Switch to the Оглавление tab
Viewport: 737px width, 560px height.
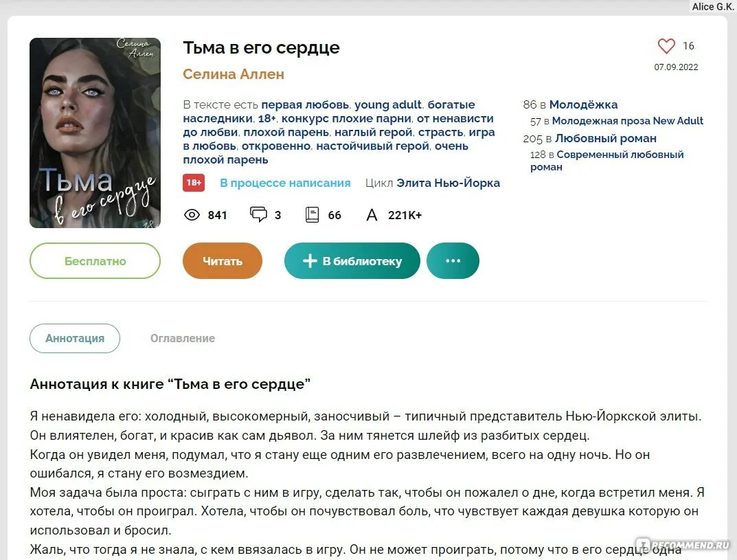coord(183,338)
